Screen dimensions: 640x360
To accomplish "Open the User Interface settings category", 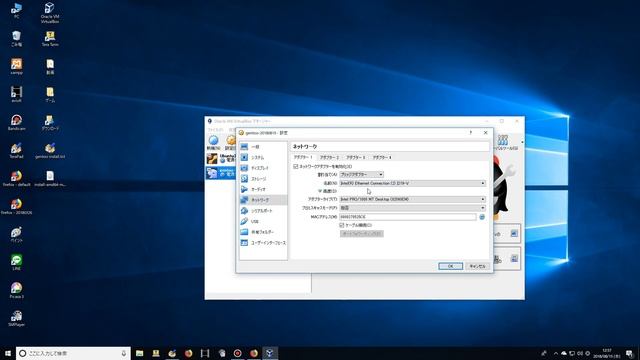I will tap(263, 243).
